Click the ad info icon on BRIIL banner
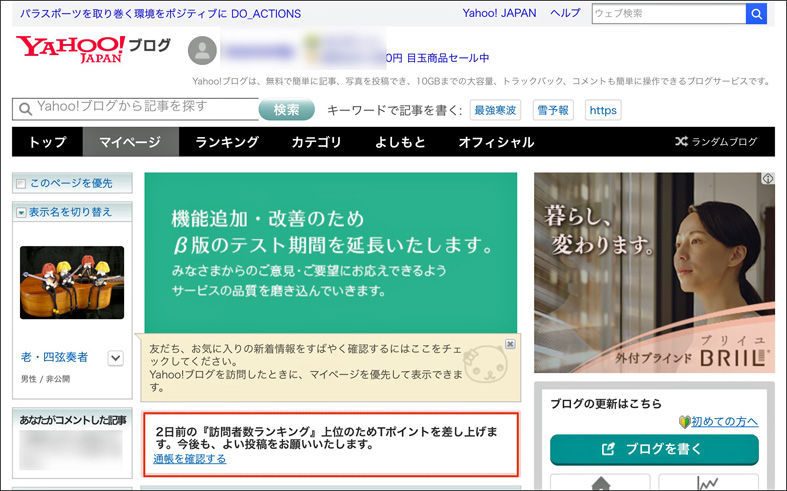The height and width of the screenshot is (491, 787). click(x=768, y=178)
